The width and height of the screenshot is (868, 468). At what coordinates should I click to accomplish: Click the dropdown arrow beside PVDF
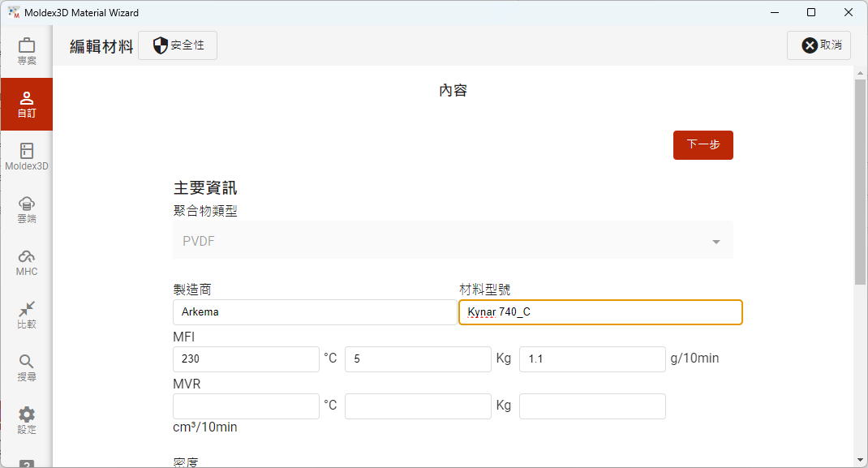click(715, 240)
